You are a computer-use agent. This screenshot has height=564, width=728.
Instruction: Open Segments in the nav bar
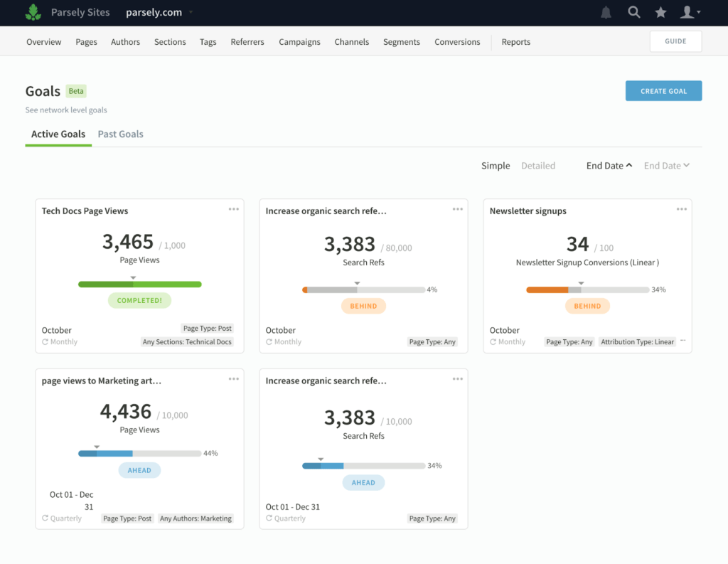[402, 42]
